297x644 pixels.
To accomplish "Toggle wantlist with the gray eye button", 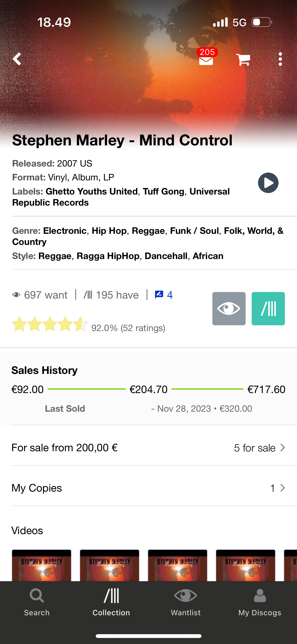I will tap(229, 308).
